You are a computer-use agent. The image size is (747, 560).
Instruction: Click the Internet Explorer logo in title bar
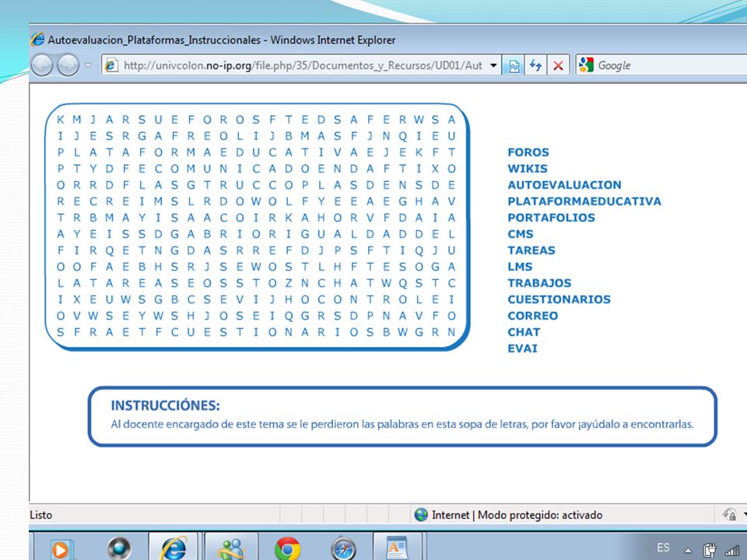(x=37, y=40)
